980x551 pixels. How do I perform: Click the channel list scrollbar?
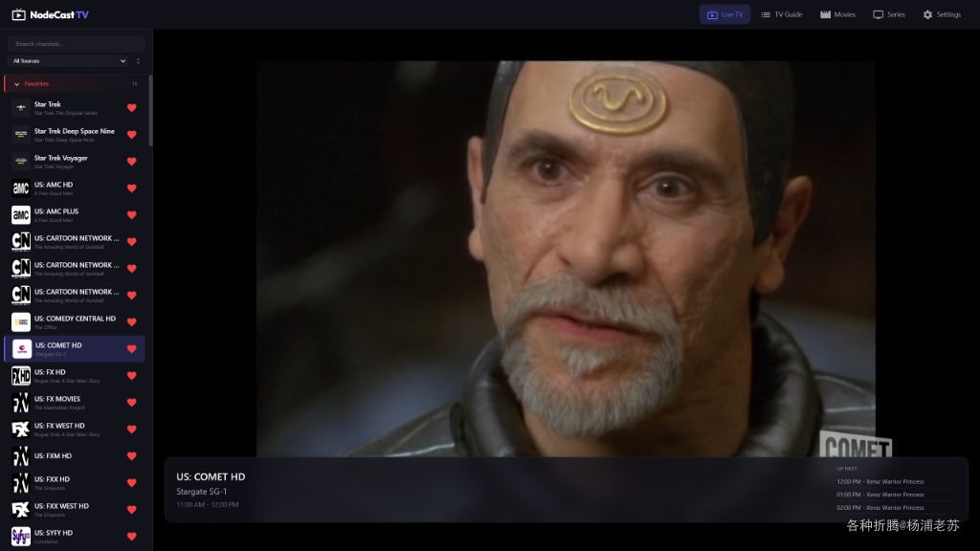pos(150,111)
